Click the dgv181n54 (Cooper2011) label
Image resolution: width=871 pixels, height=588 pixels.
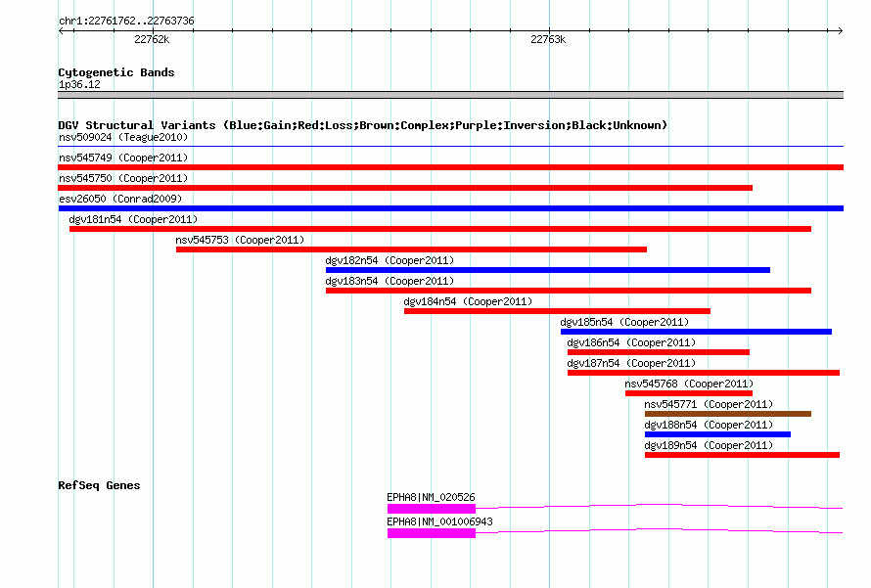tap(133, 219)
